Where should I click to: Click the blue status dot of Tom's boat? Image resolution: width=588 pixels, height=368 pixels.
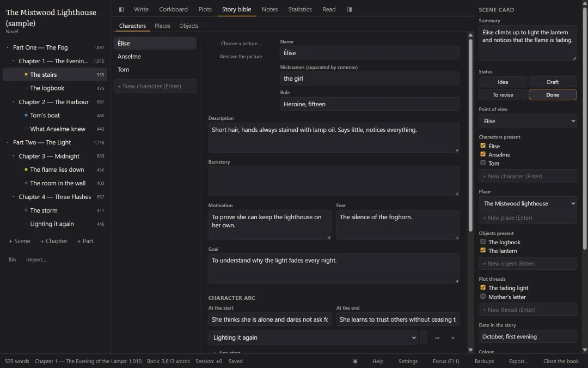pos(26,115)
